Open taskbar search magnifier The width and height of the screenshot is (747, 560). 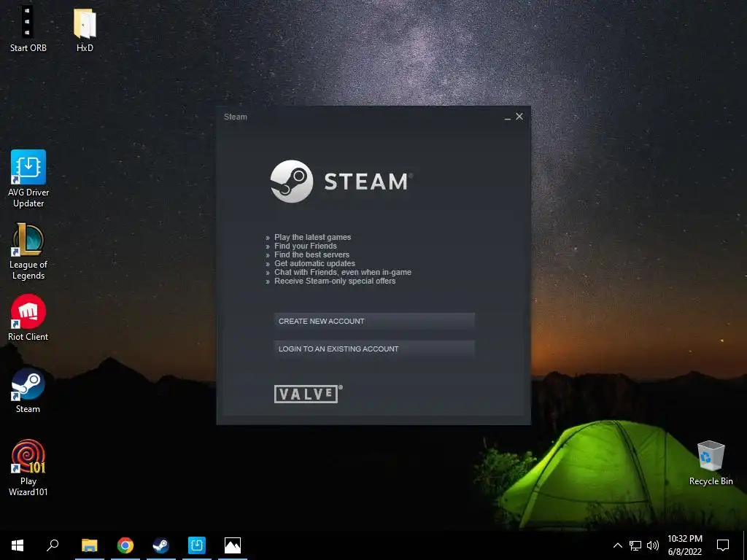coord(53,545)
